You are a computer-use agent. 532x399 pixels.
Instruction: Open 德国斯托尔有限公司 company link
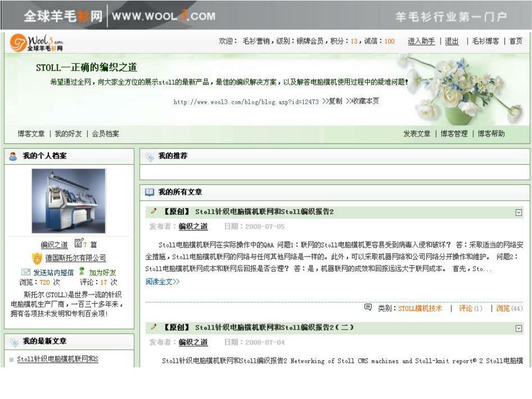76,258
